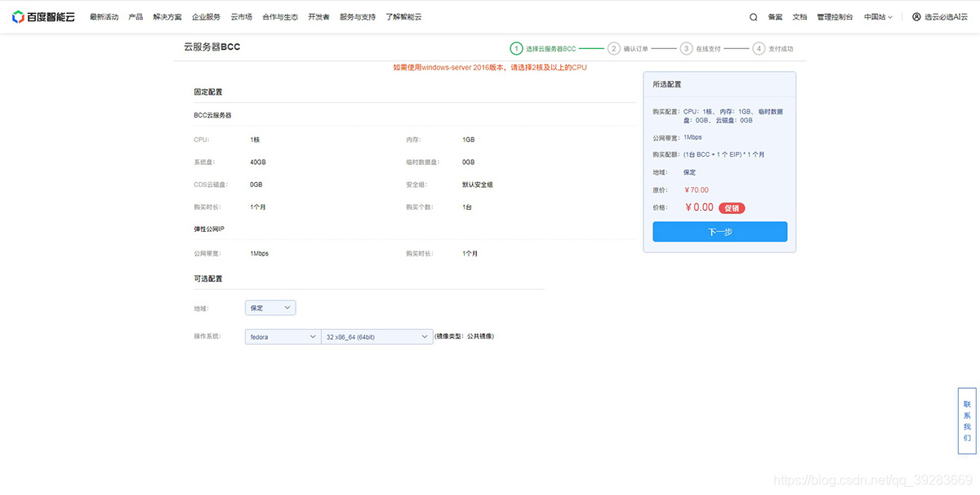Click the Baidu AI Cloud logo

click(42, 16)
